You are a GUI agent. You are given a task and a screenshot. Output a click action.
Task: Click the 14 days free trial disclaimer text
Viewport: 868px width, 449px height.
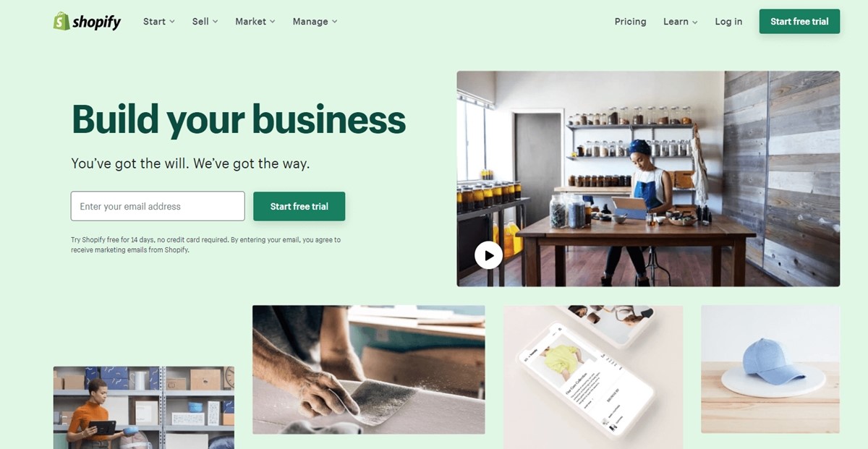click(205, 244)
